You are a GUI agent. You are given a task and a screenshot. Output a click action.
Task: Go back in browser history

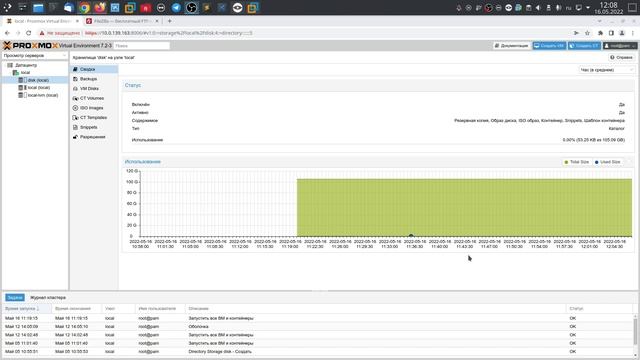coord(7,33)
